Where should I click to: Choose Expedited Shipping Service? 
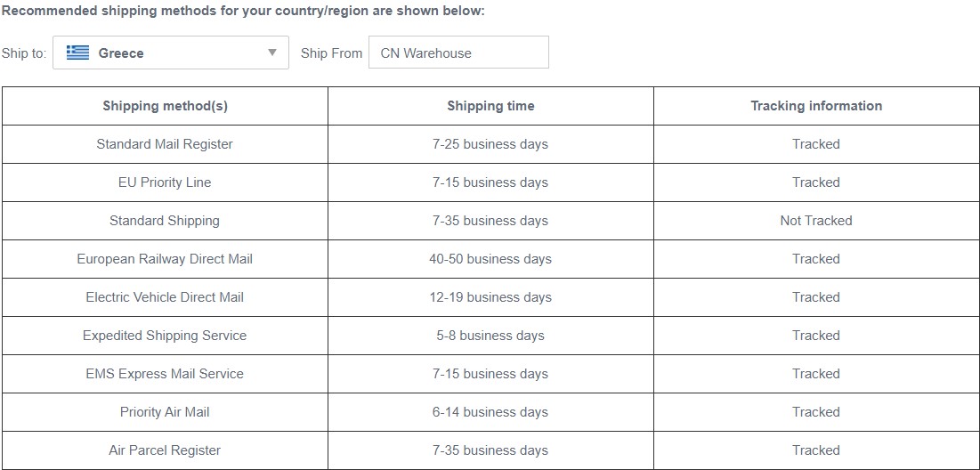[x=165, y=336]
